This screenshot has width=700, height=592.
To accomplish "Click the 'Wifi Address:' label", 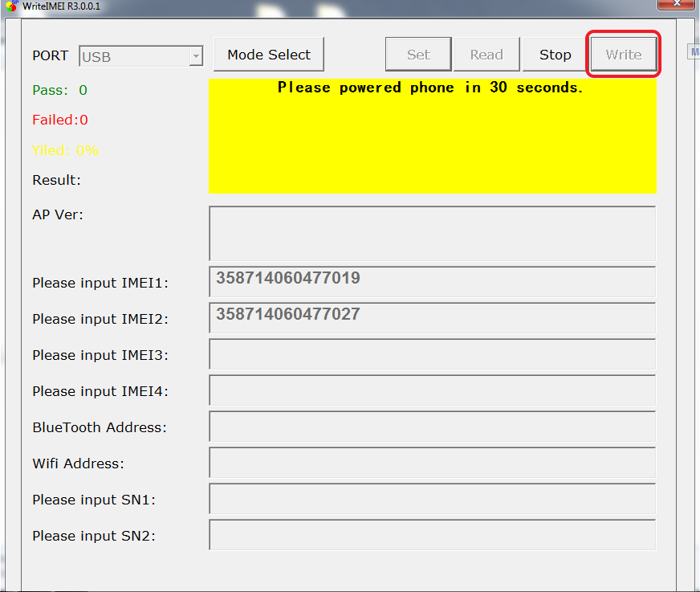I will pos(78,463).
